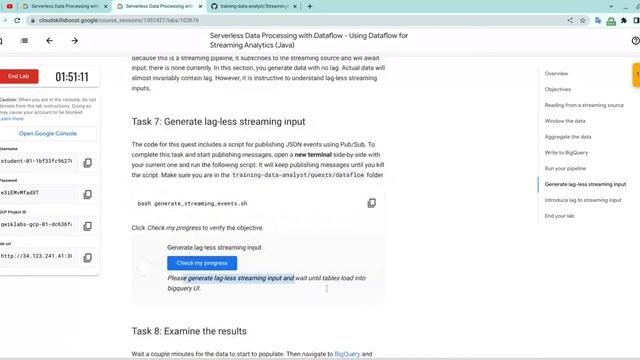Jump to Reading from a streaming source
The image size is (640, 360).
coord(584,105)
